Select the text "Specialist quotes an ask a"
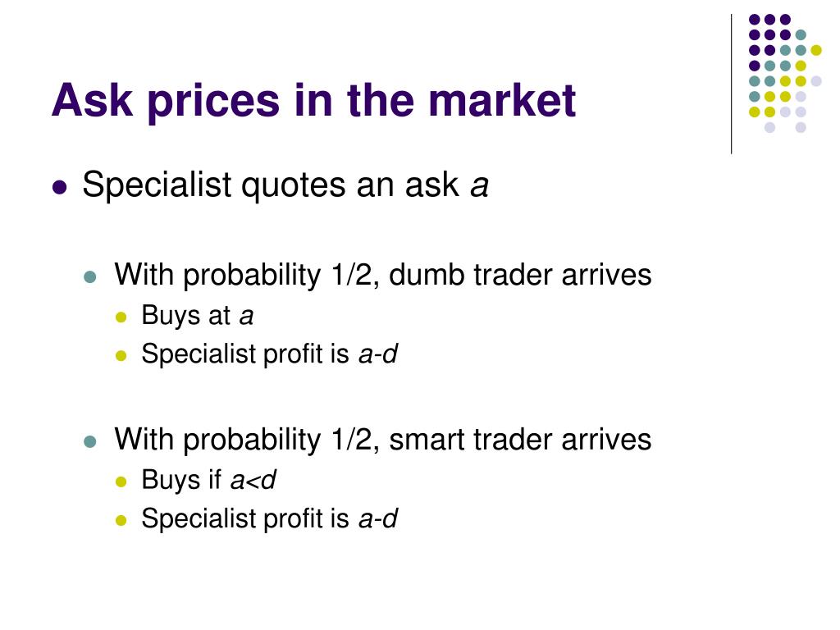840x630 pixels. [285, 186]
